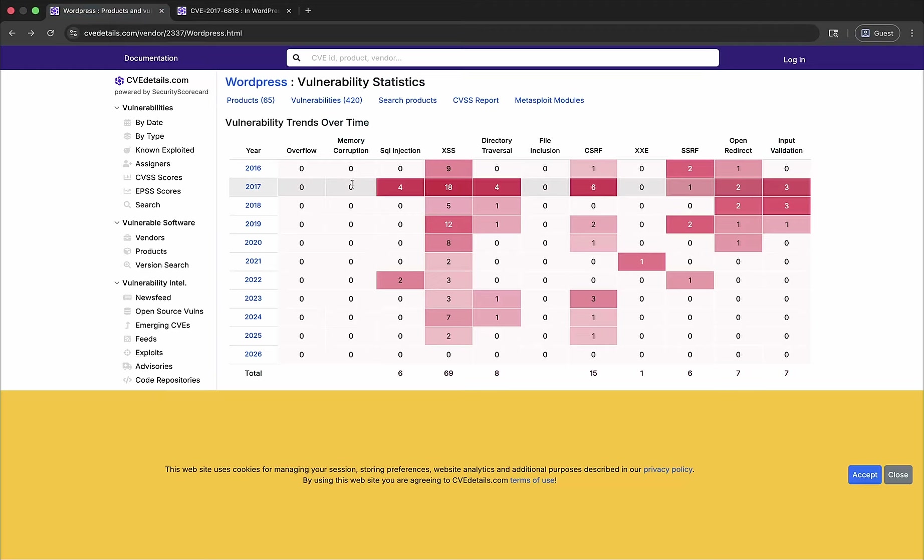The image size is (924, 560).
Task: Click the 2017 XSS cell showing 18
Action: pos(448,187)
